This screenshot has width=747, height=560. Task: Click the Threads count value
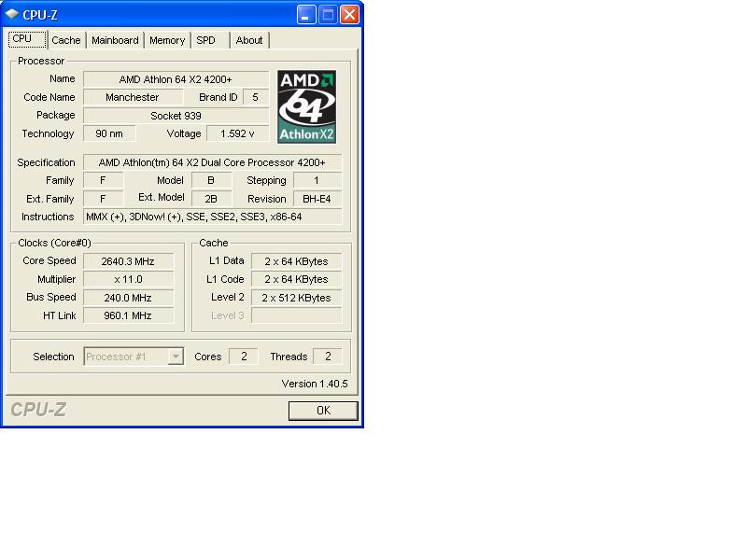[x=328, y=357]
